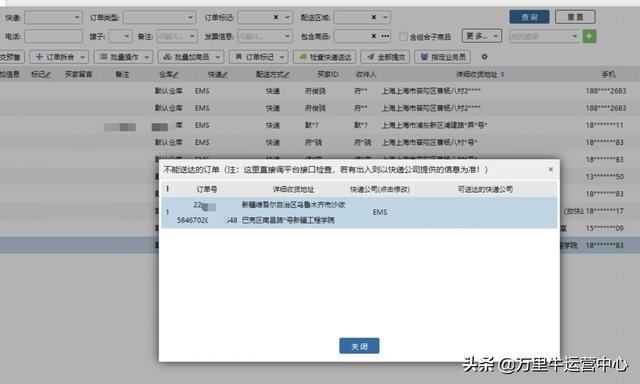Open the 包含商品 product picker ellipsis icon
Viewport: 640px width, 384px height.
[x=385, y=36]
